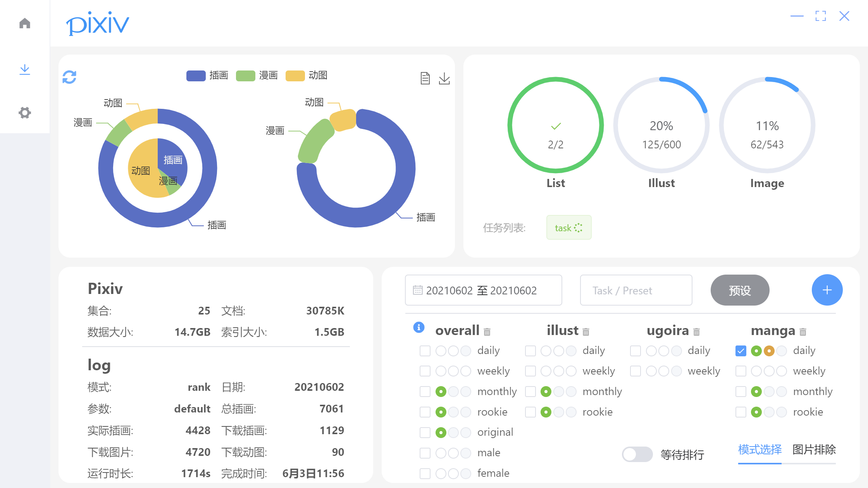Viewport: 868px width, 488px height.
Task: Check the overall monthly checkbox
Action: click(x=425, y=392)
